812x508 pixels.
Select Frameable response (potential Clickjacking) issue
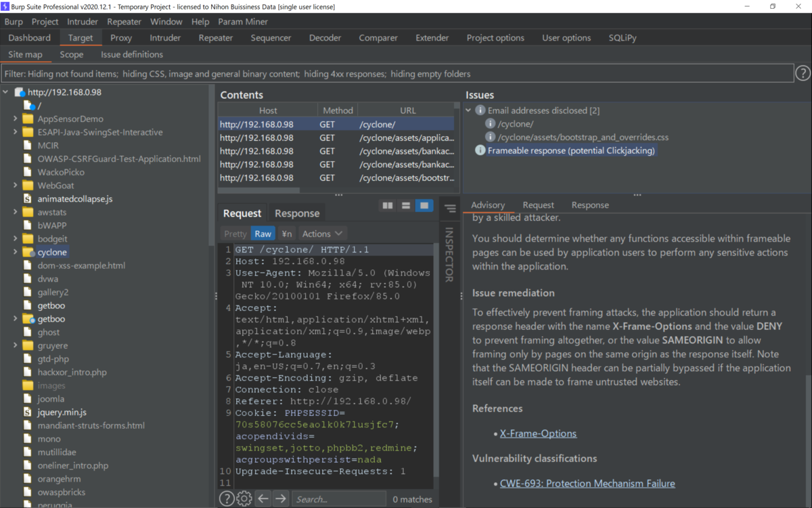tap(571, 150)
